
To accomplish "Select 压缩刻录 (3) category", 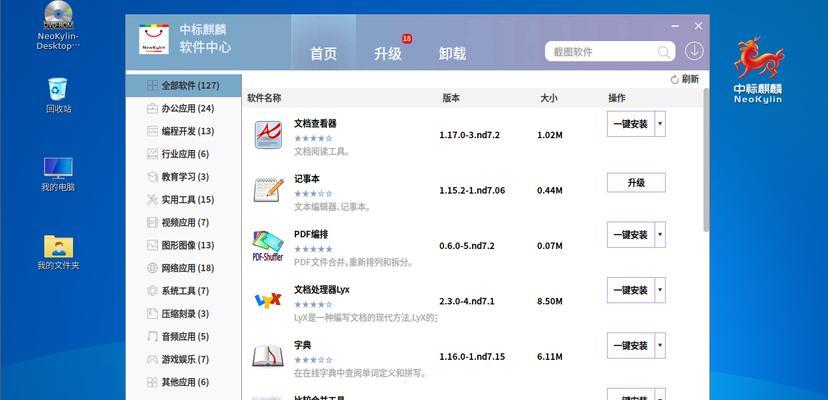I will click(x=183, y=314).
